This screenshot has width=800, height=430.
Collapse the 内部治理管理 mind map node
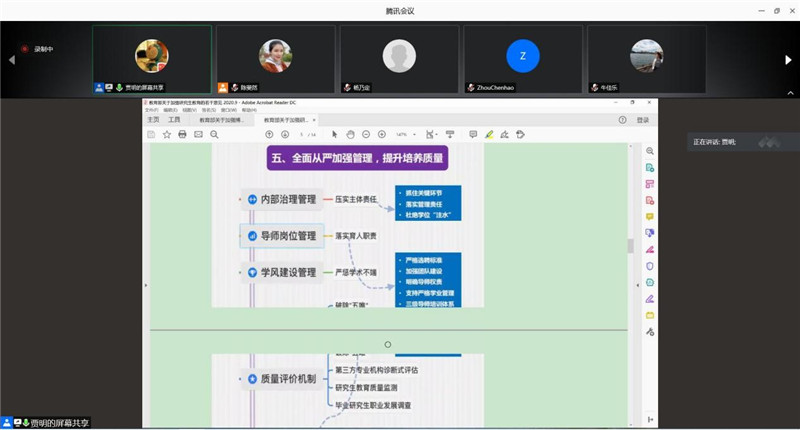pos(252,199)
